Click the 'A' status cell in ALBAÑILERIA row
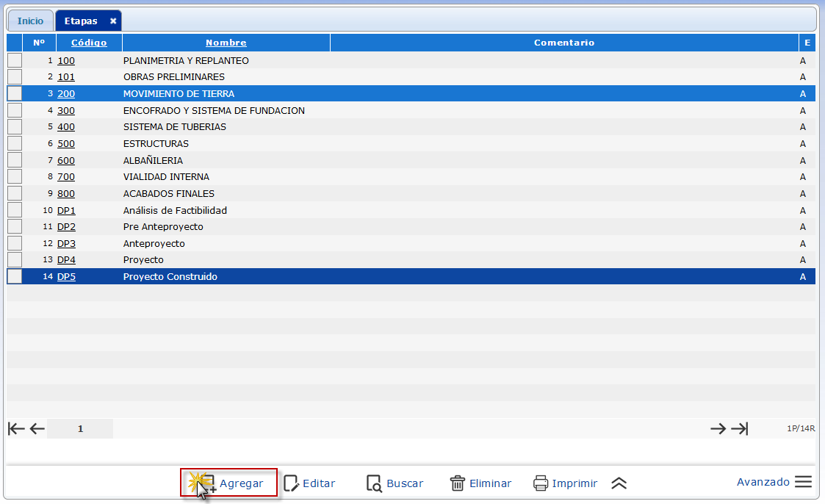 (803, 160)
